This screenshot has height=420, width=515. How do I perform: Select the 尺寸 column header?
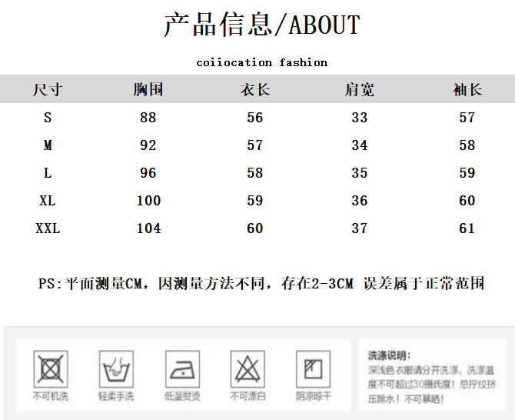click(x=48, y=89)
